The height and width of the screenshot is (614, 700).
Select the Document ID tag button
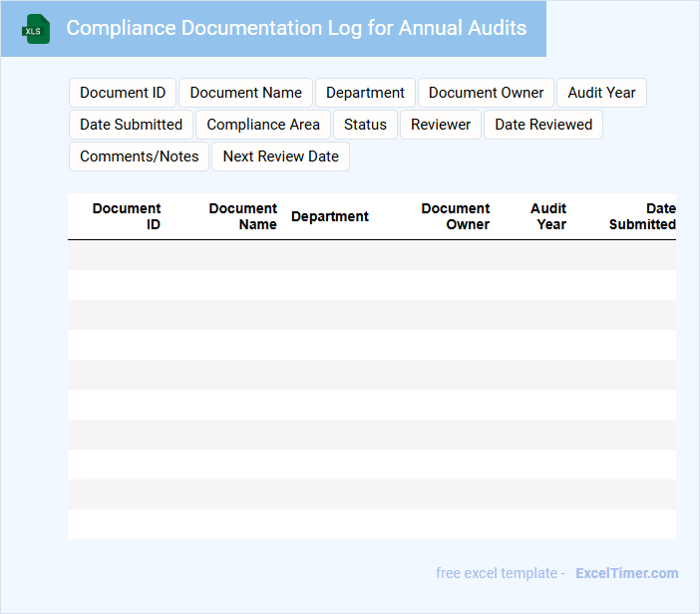[x=123, y=93]
